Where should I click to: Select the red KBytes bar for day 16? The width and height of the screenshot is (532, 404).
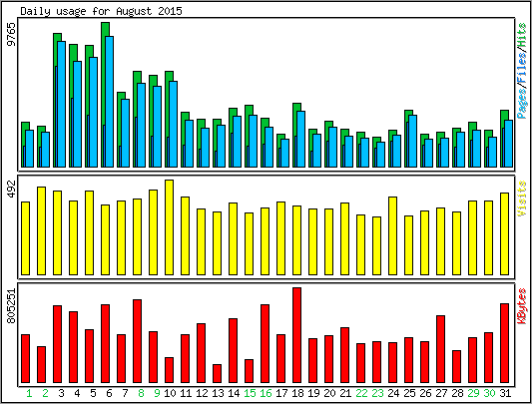(x=265, y=343)
